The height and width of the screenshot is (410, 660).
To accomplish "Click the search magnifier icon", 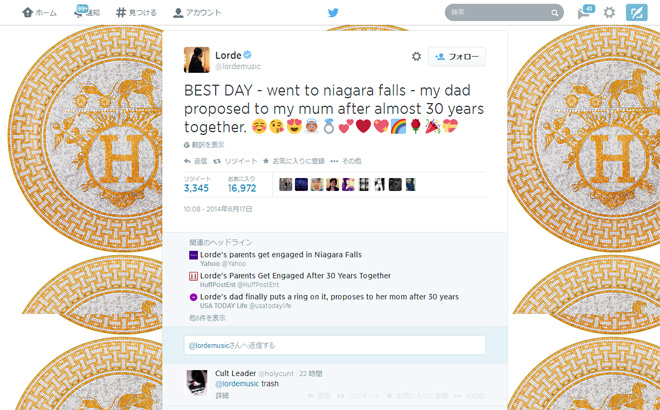I will click(x=554, y=13).
